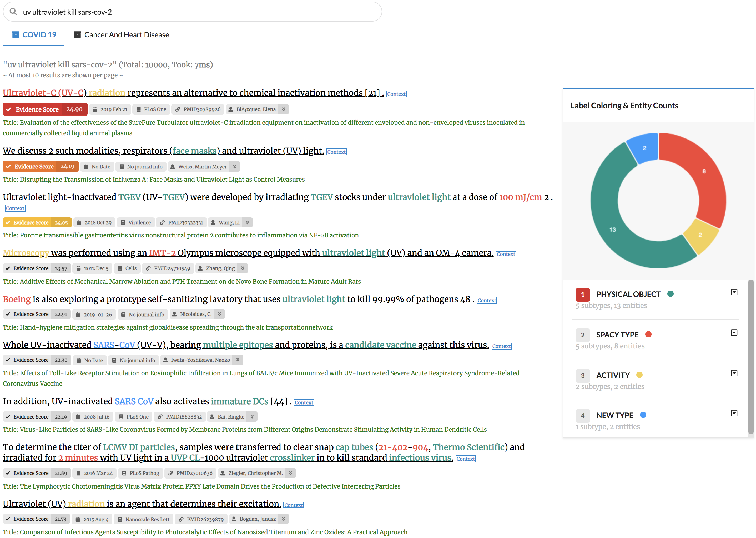The height and width of the screenshot is (538, 756).
Task: Click the calendar icon beside 2019 Feb 21
Action: [x=95, y=110]
